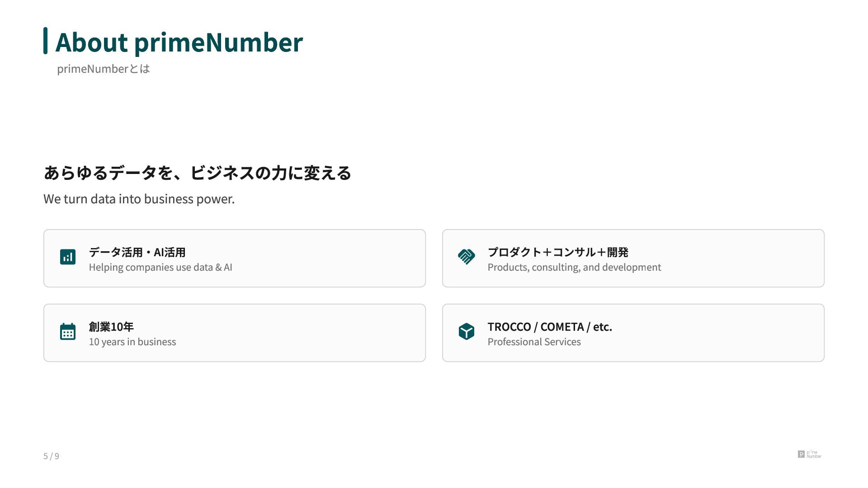Select the 'データ活用・AI活用' card heading
The width and height of the screenshot is (868, 488).
(137, 252)
